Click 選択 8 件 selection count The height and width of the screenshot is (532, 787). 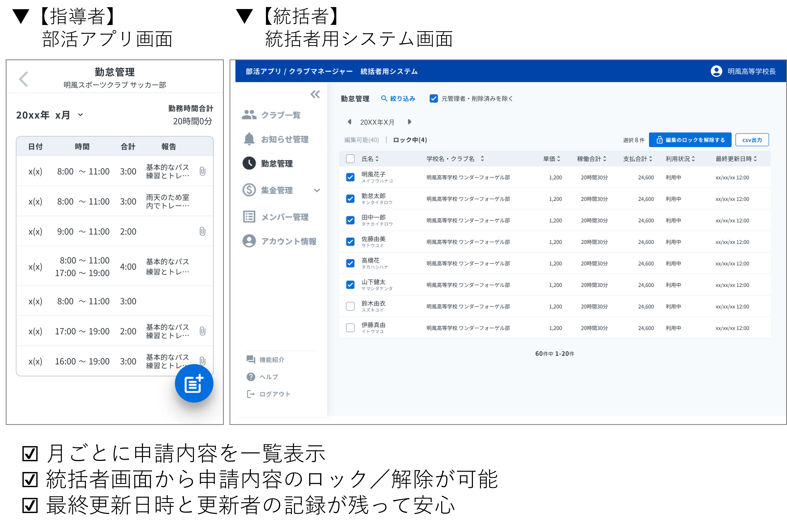tap(633, 140)
